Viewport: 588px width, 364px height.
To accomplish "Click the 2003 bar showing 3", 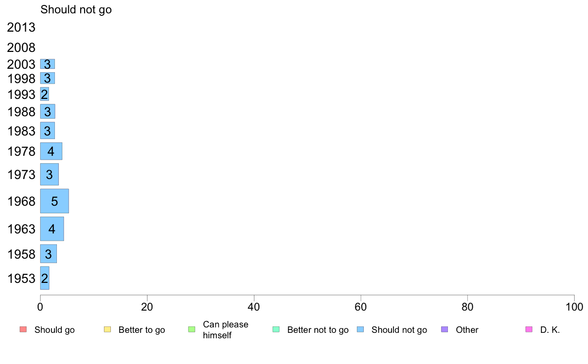I will [48, 64].
